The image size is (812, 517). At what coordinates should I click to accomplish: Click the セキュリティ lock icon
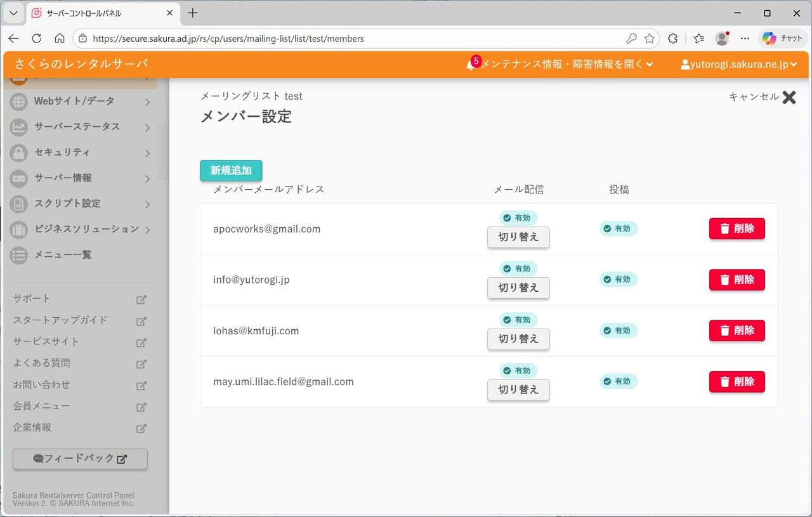click(x=19, y=153)
